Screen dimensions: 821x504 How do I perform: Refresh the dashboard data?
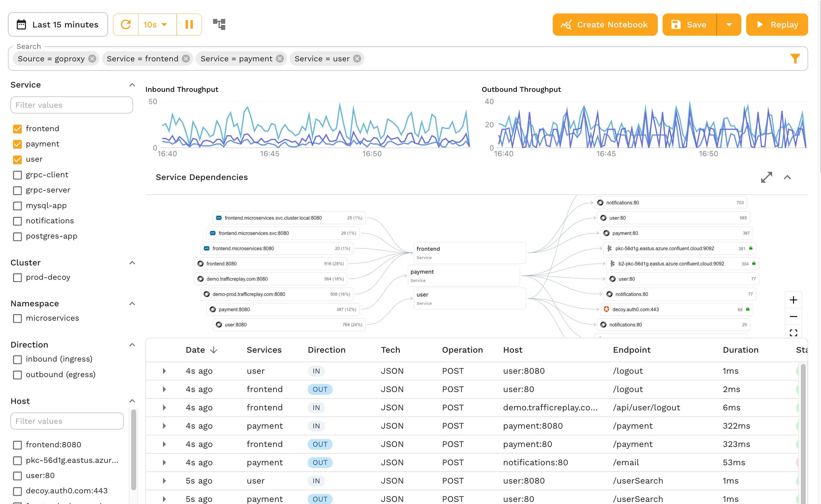click(x=126, y=24)
